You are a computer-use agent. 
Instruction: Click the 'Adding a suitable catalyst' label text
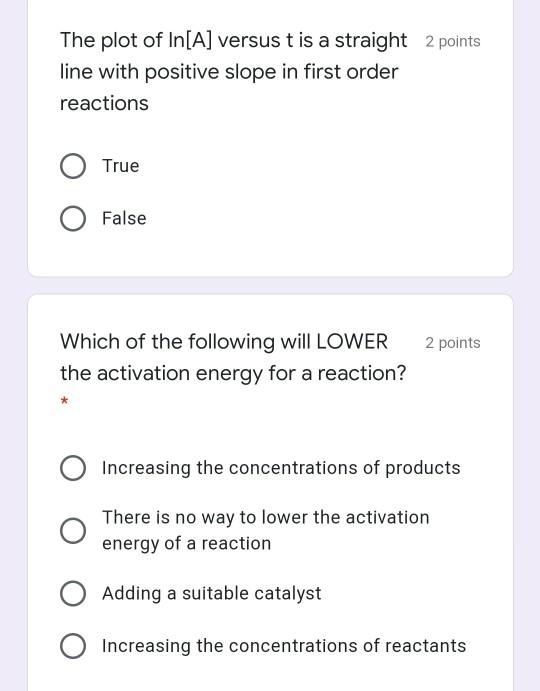212,594
